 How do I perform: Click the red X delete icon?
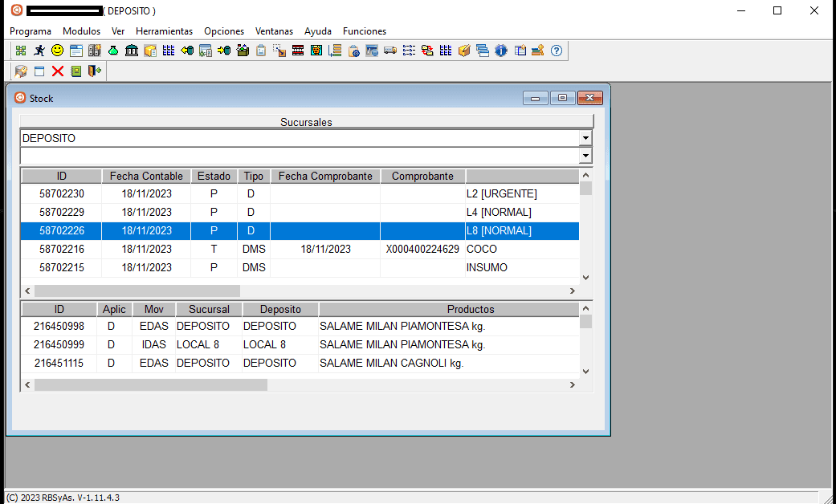pyautogui.click(x=58, y=71)
